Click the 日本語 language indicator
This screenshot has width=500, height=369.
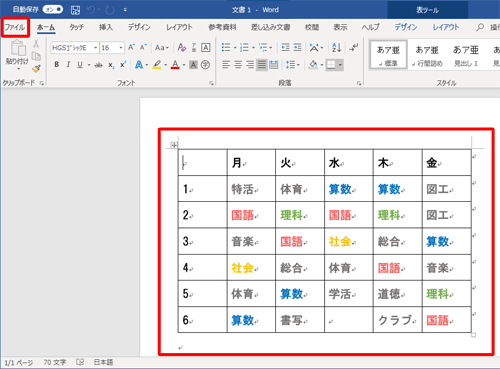tap(103, 362)
